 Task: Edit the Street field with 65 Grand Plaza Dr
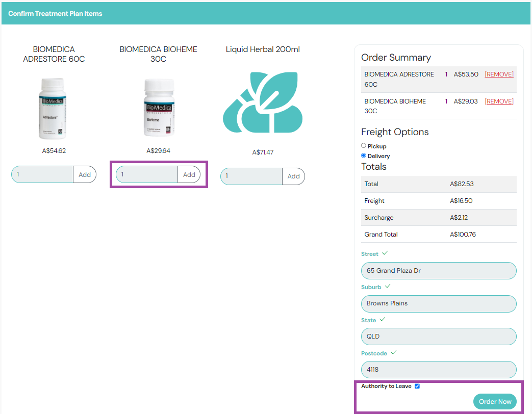[439, 271]
